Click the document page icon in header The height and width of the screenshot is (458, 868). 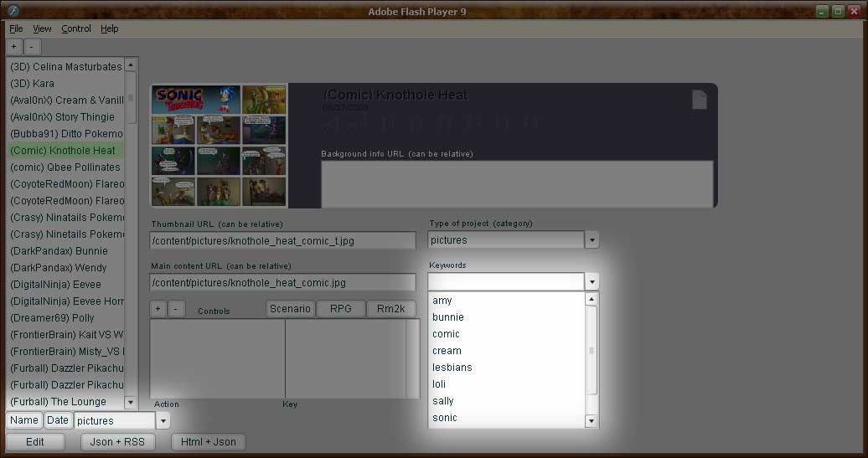tap(699, 100)
